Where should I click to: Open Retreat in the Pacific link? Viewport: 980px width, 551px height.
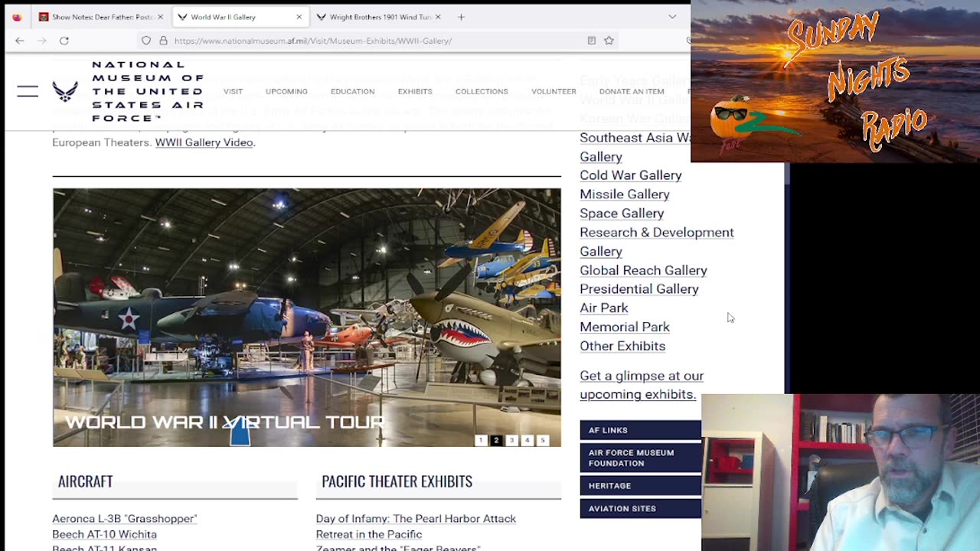point(369,534)
